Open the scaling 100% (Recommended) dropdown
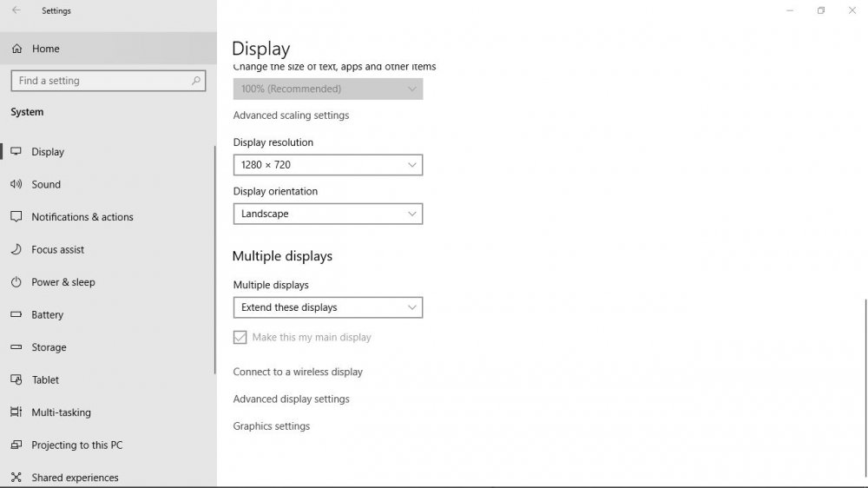 (327, 89)
